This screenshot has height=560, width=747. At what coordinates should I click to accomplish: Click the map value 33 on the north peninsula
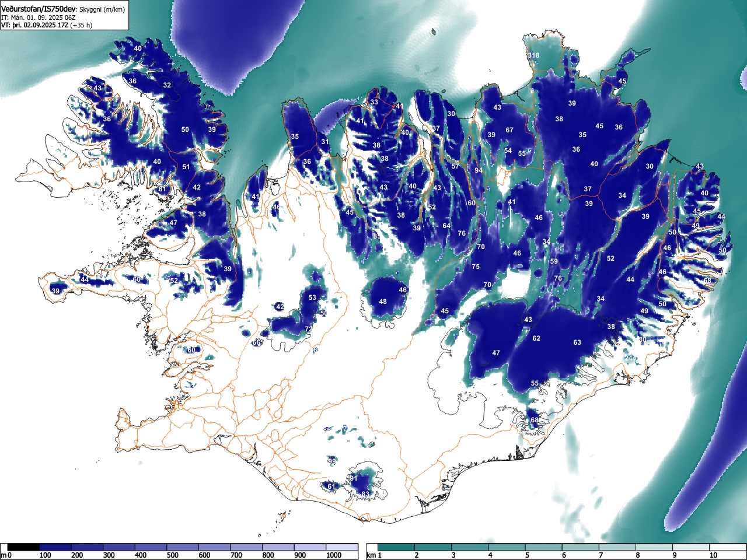coord(374,102)
